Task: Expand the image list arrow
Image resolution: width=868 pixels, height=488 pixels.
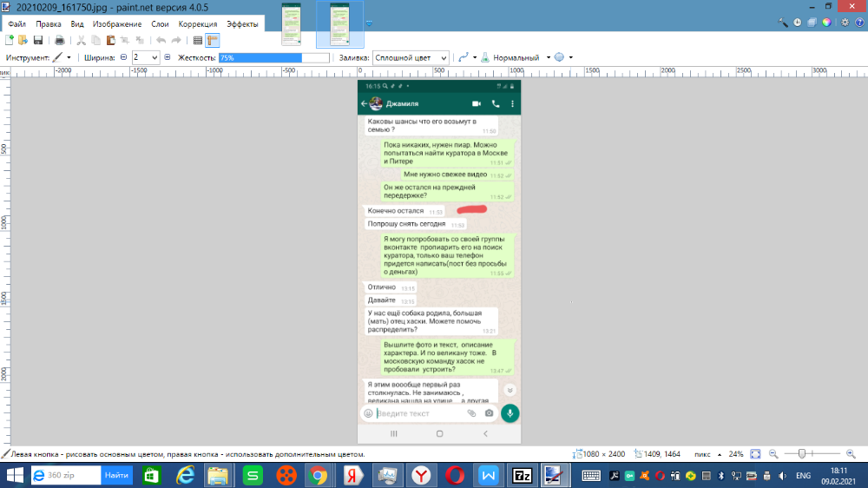Action: [369, 23]
